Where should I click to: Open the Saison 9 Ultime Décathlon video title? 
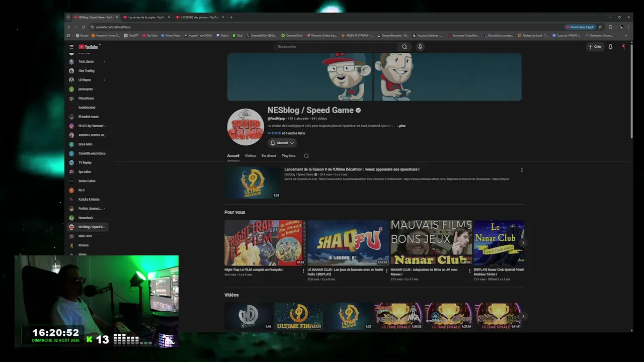352,169
